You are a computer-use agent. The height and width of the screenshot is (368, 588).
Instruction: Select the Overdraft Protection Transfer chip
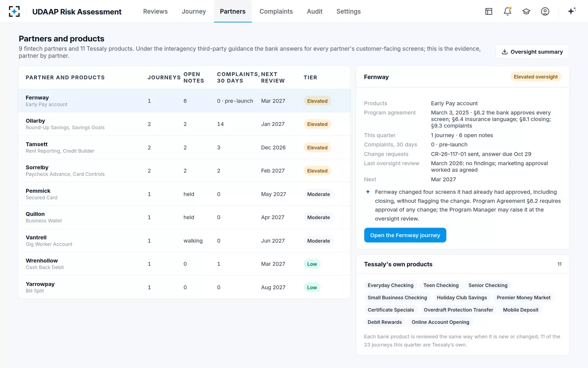coord(459,310)
